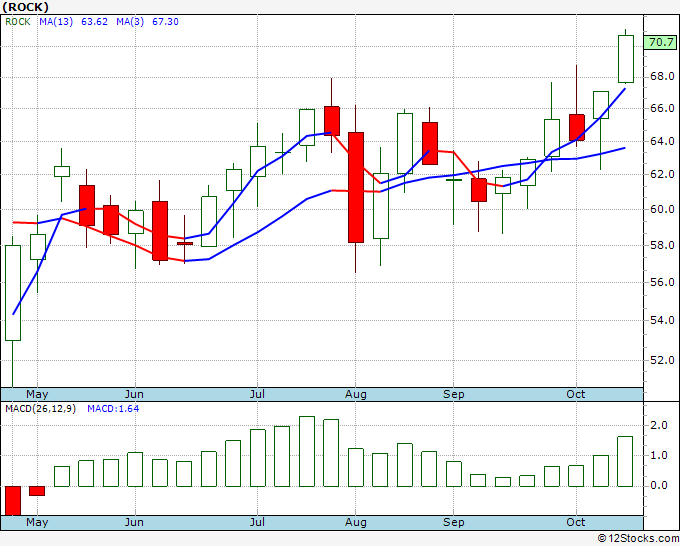Click the 62.0 price axis label
Screen dimensions: 680x546
click(x=662, y=174)
